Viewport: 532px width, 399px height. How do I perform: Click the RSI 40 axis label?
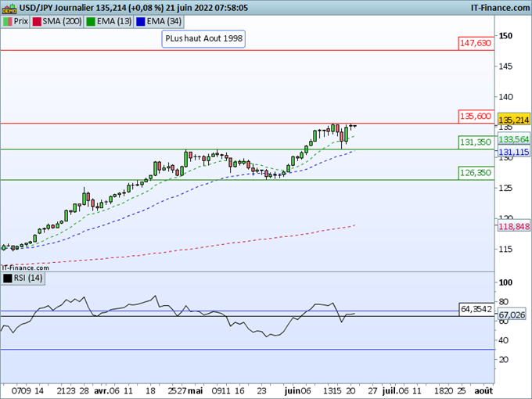click(x=504, y=340)
